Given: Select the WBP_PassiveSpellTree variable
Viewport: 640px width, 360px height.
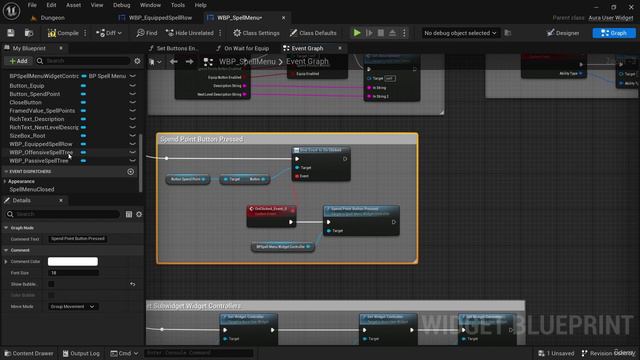Looking at the screenshot, I should (39, 161).
